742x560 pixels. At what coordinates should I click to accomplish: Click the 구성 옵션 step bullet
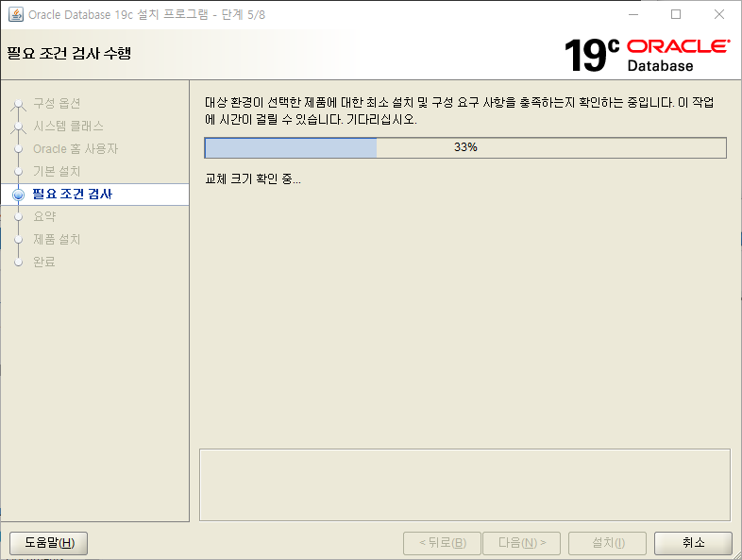coord(19,104)
